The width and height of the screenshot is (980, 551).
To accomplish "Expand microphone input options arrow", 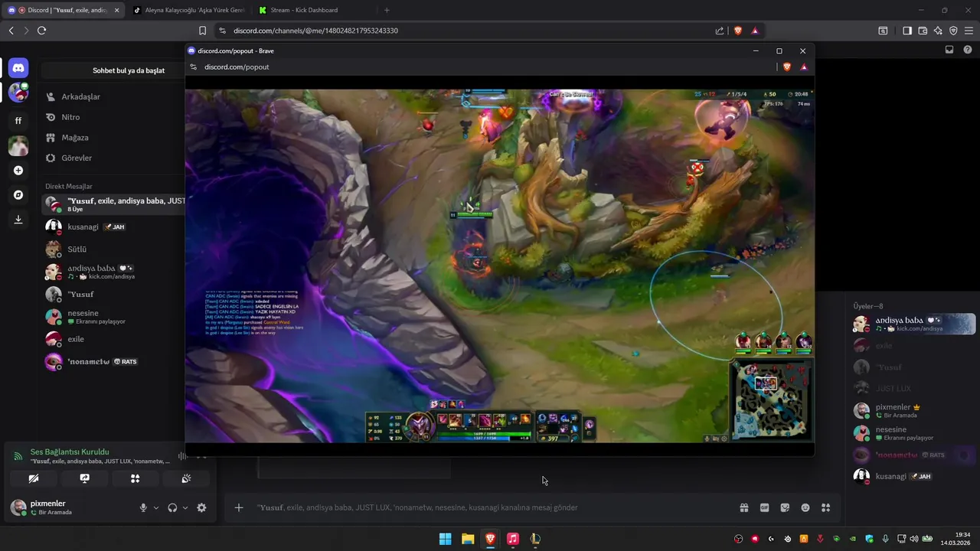I will coord(156,507).
